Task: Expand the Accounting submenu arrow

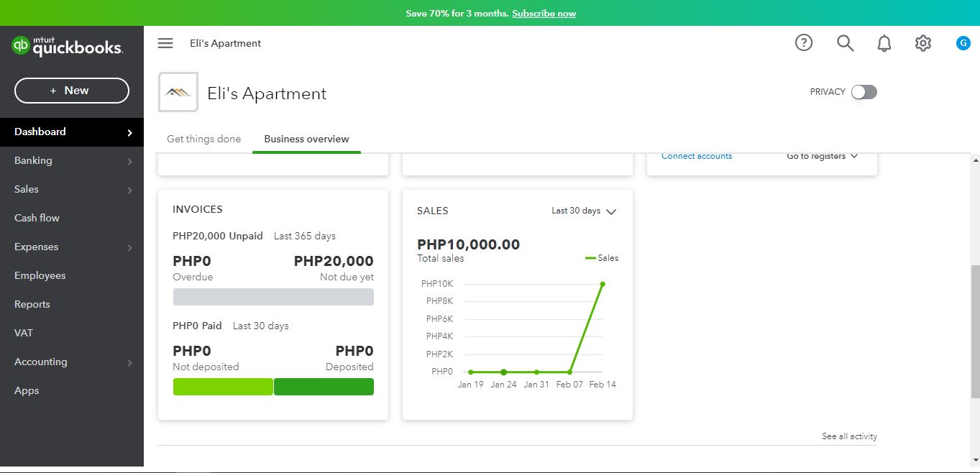Action: (x=129, y=362)
